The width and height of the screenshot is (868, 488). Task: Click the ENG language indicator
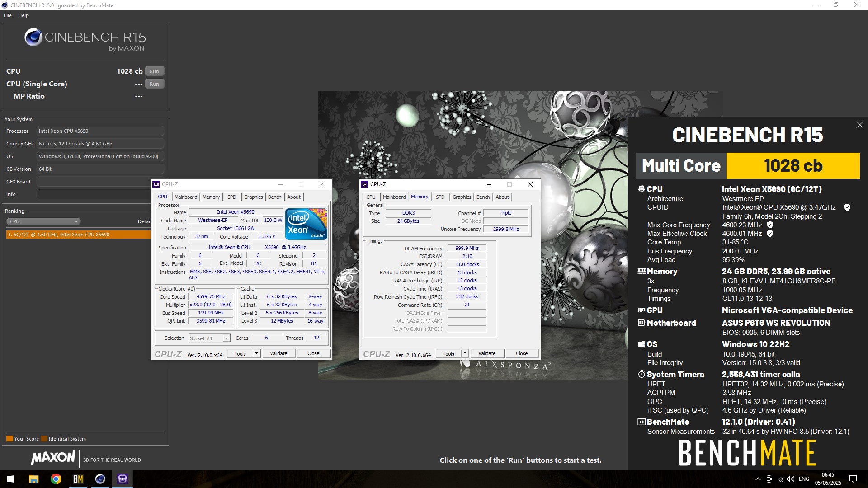pyautogui.click(x=804, y=479)
